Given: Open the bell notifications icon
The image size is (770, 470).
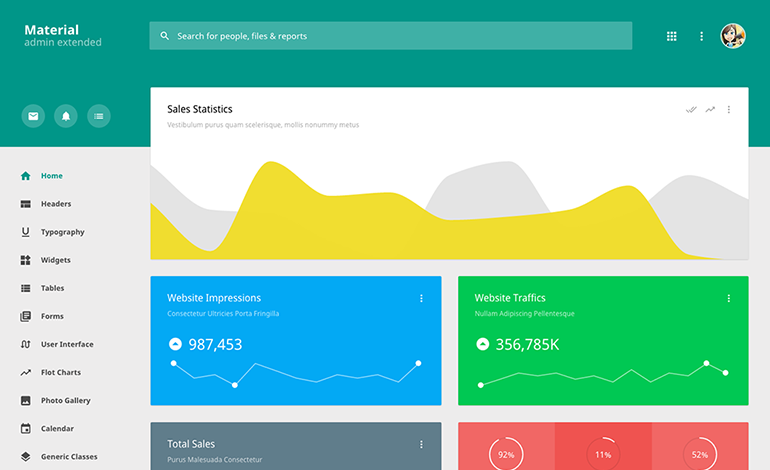Looking at the screenshot, I should click(x=66, y=116).
